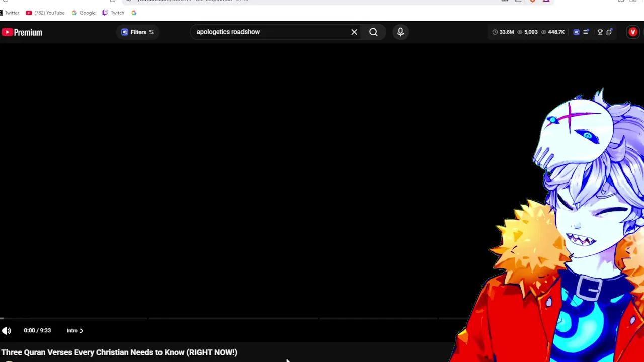Viewport: 644px width, 362px height.
Task: Open the YouTube Premium home logo
Action: tap(22, 32)
